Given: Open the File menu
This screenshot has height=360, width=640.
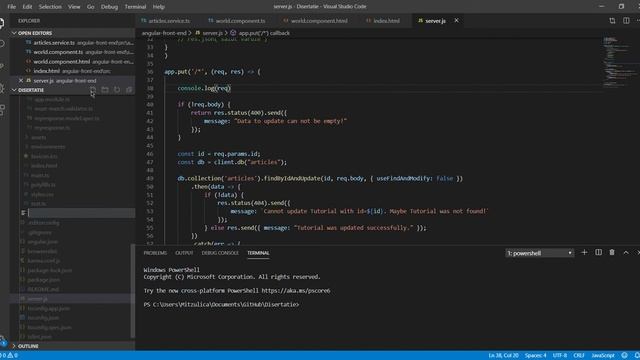Looking at the screenshot, I should pos(11,7).
